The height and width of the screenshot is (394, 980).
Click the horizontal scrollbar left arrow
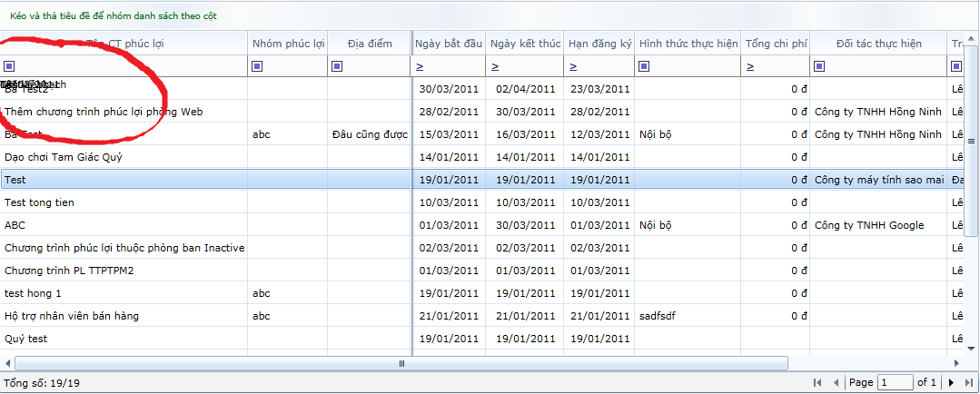8,363
